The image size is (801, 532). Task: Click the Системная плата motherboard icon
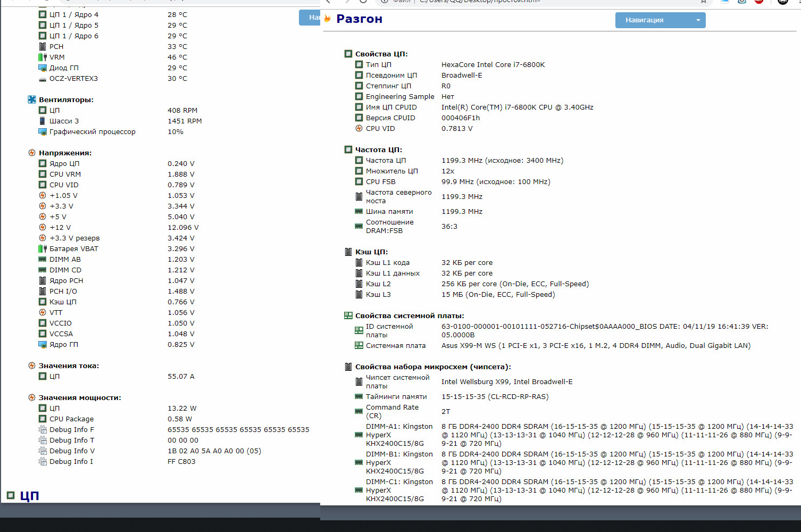coord(359,345)
